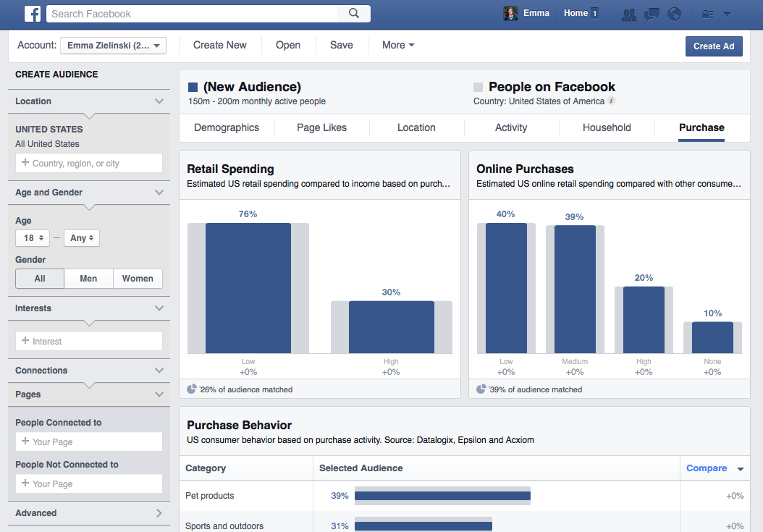
Task: Open the privacy shortcuts lock icon
Action: 707,14
